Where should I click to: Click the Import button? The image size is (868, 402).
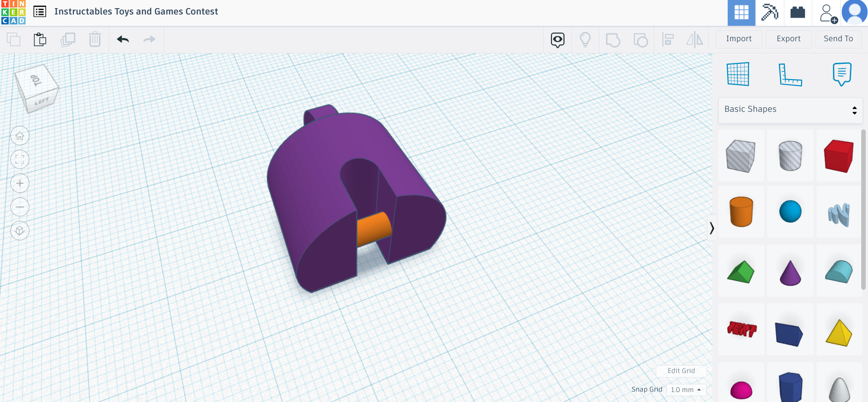click(x=739, y=39)
